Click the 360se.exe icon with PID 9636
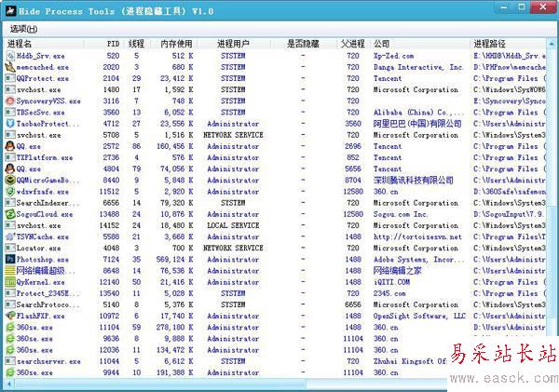This screenshot has width=559, height=392. (x=10, y=339)
